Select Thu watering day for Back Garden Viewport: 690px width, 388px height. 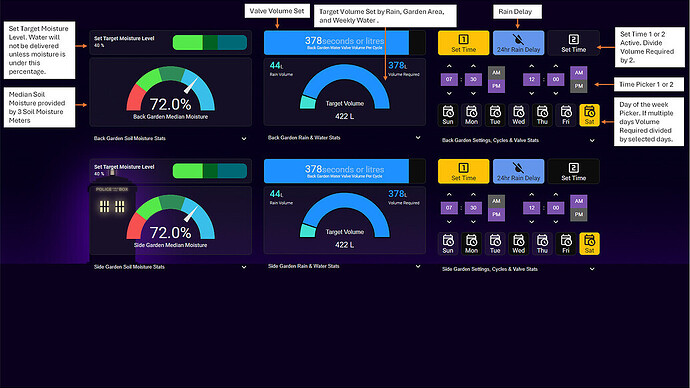[x=542, y=115]
